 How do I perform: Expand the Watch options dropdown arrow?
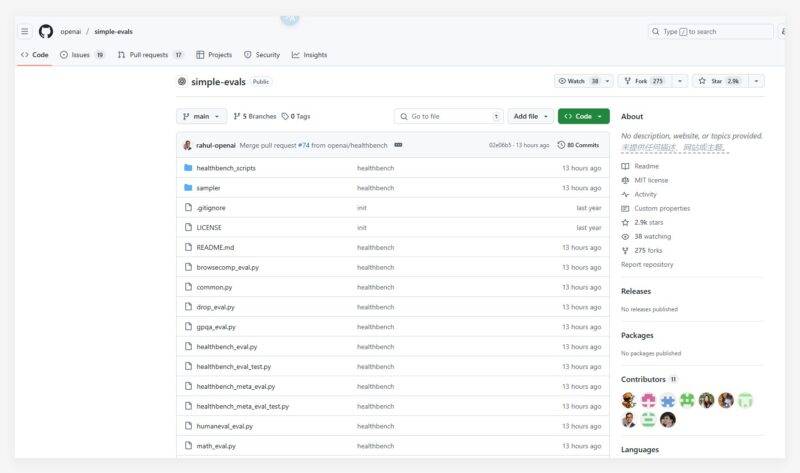[607, 81]
